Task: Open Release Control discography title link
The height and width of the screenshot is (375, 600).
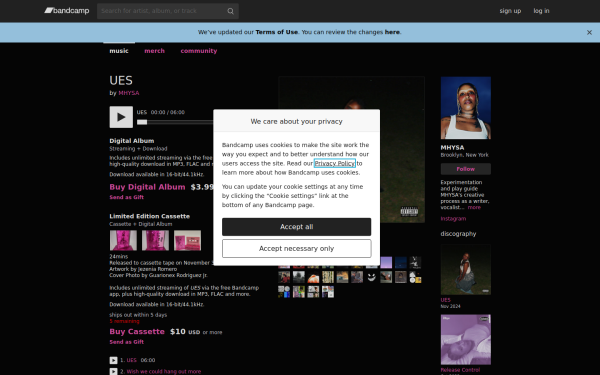Action: pyautogui.click(x=460, y=370)
